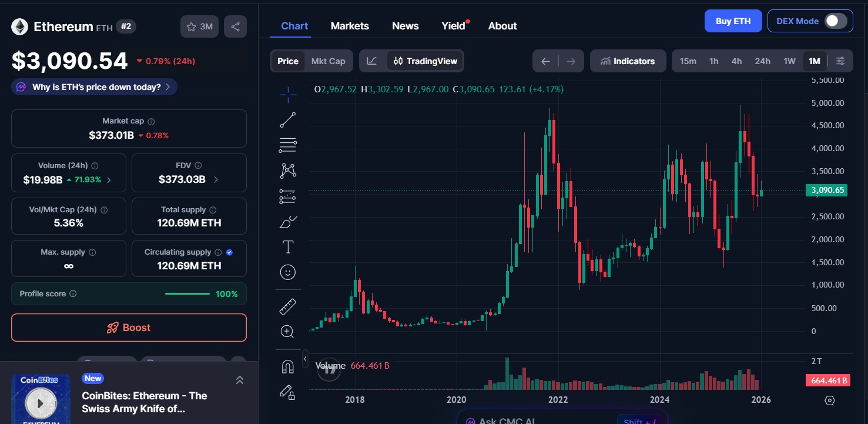Open the Fibonacci retracement tools
Image resolution: width=868 pixels, height=424 pixels.
287,145
